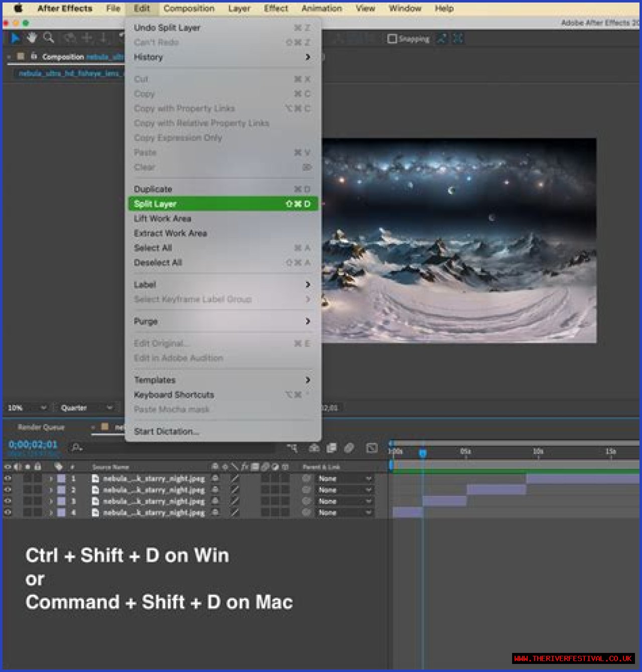Click the timeline layer search icon

(x=77, y=447)
